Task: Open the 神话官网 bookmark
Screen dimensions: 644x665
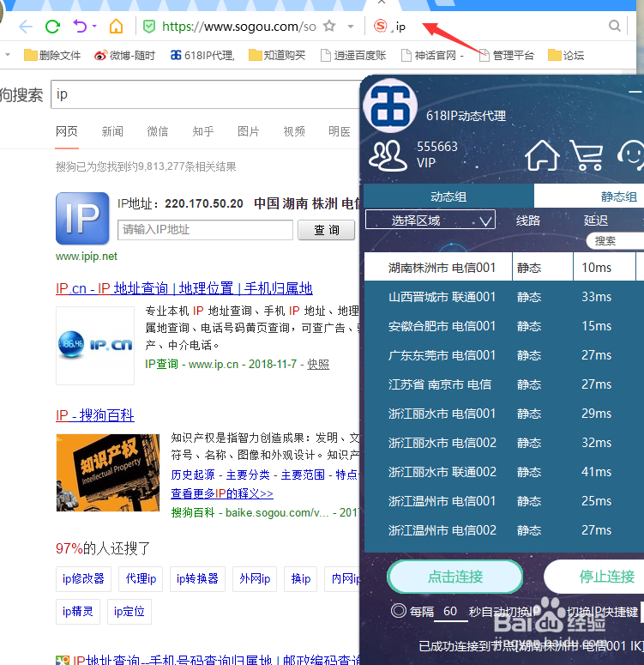Action: (x=432, y=55)
